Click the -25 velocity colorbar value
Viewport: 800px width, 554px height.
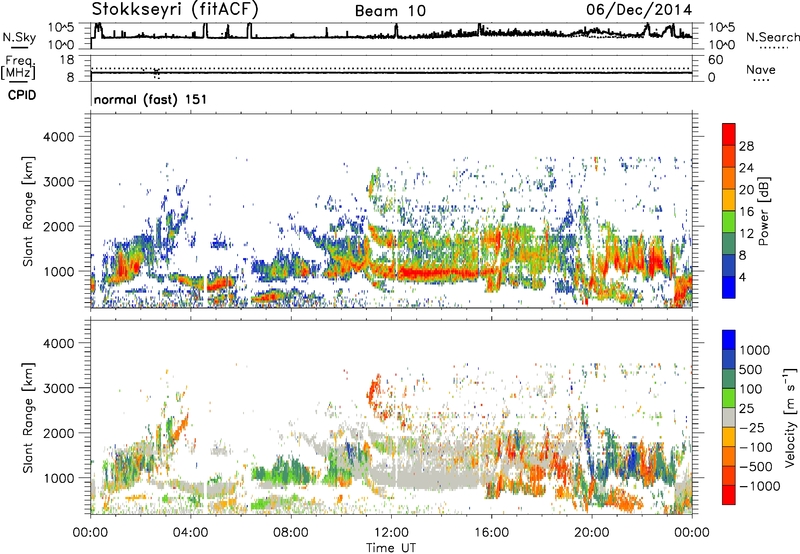752,428
